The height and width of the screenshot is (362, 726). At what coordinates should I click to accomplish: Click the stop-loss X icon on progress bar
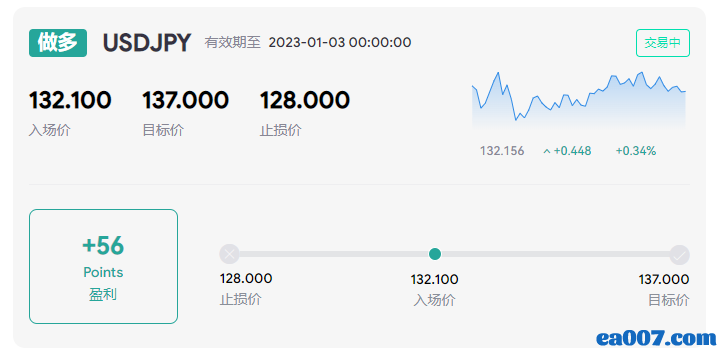click(229, 254)
